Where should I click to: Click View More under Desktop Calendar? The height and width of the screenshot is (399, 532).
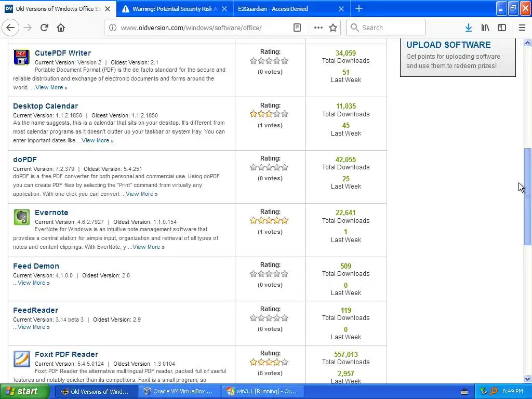coord(97,140)
